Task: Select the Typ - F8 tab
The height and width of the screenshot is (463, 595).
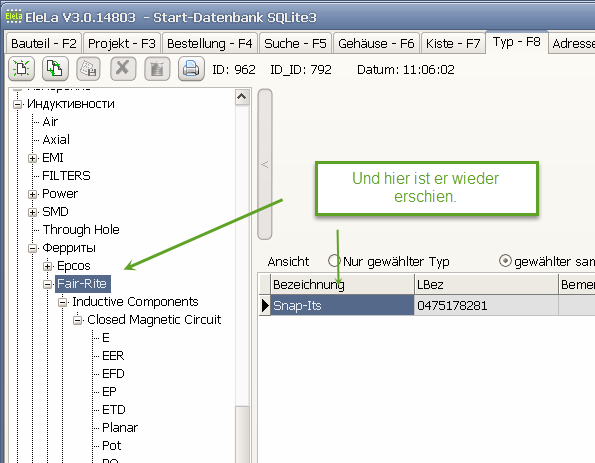Action: (x=516, y=42)
